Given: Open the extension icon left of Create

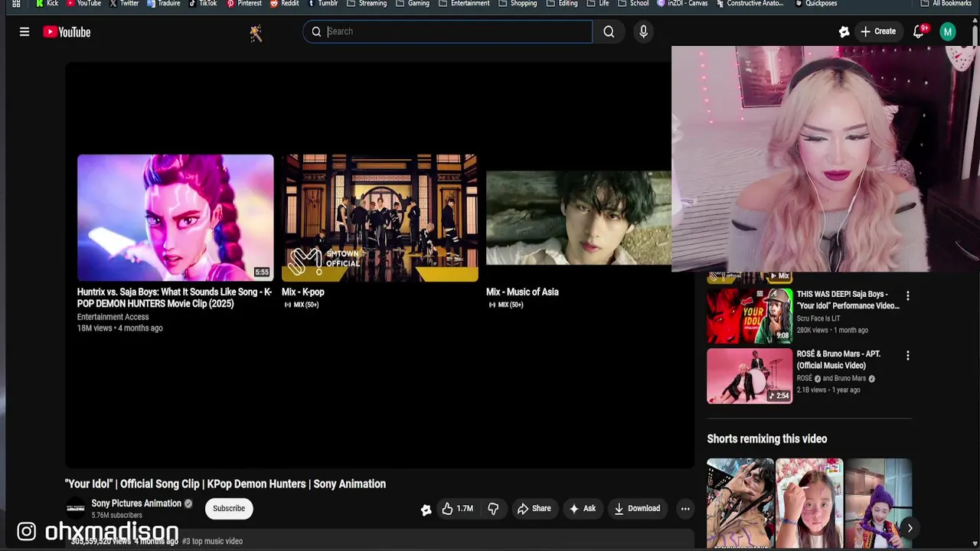Looking at the screenshot, I should [x=844, y=32].
